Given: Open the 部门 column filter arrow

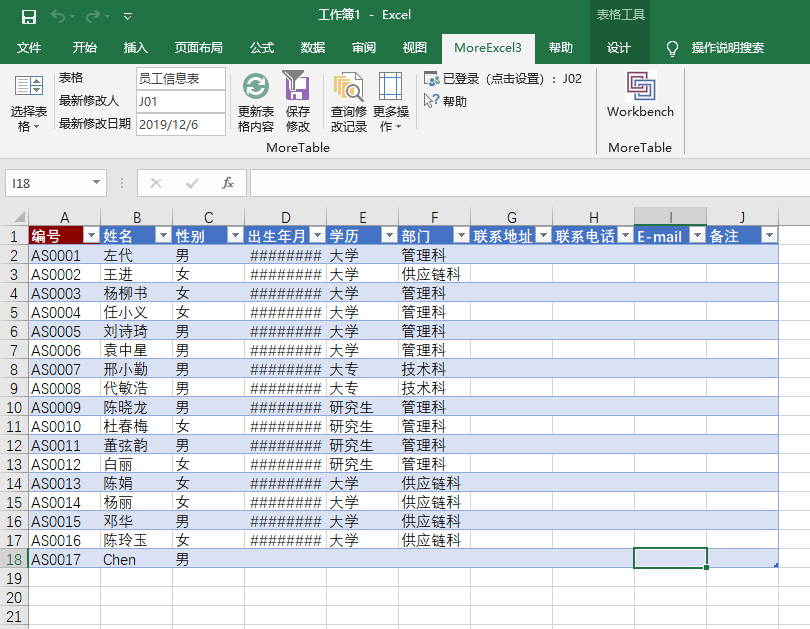Looking at the screenshot, I should click(x=460, y=236).
